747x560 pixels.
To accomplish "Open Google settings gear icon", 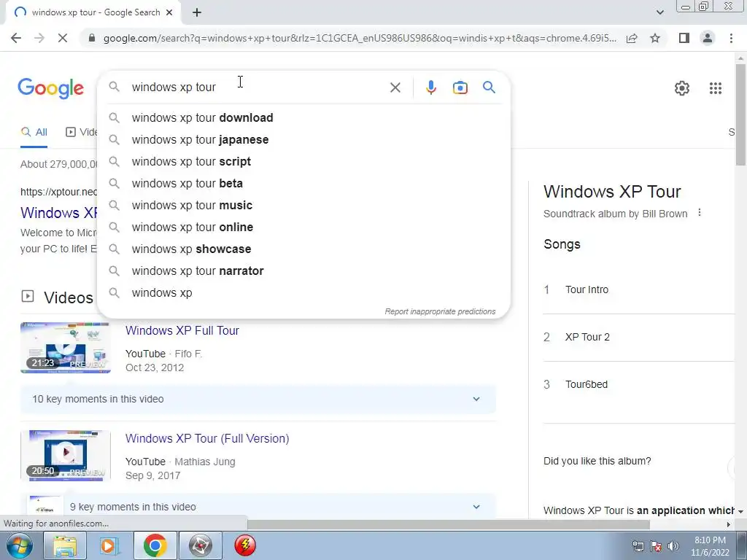I will (x=682, y=88).
